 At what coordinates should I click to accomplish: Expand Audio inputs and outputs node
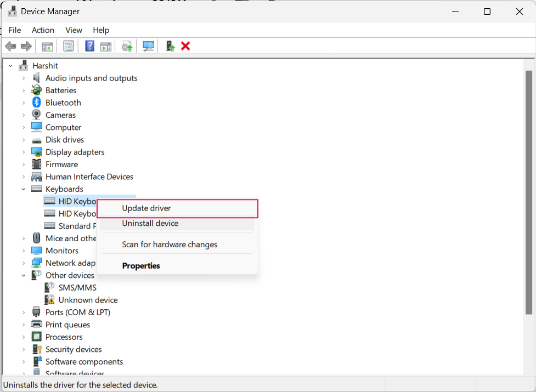coord(24,78)
